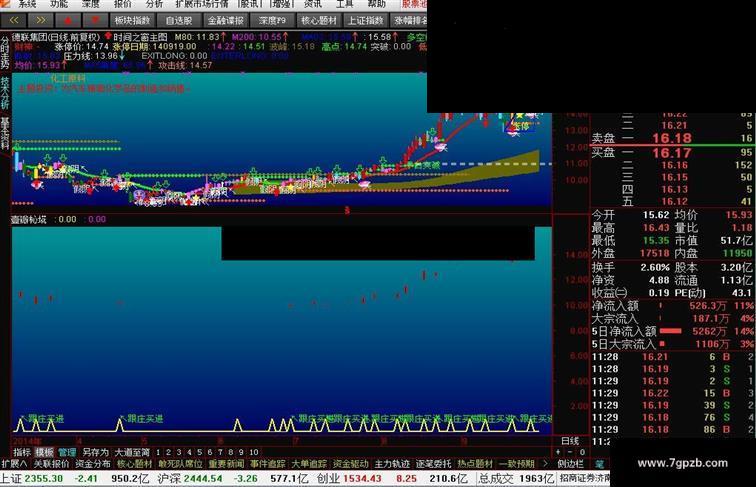Open the 敢死队席位 bottom tab
The height and width of the screenshot is (487, 756).
(180, 464)
